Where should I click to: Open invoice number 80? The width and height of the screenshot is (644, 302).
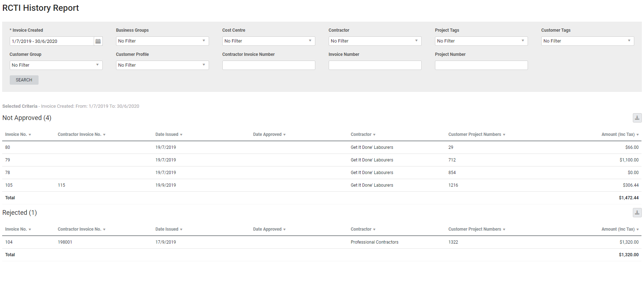tap(8, 147)
